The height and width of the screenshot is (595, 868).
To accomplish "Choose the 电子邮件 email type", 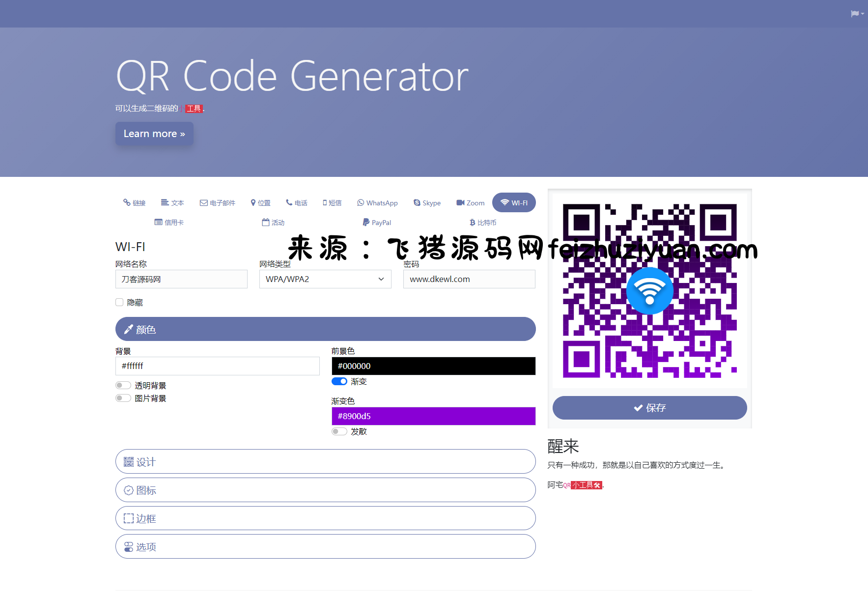I will (217, 203).
